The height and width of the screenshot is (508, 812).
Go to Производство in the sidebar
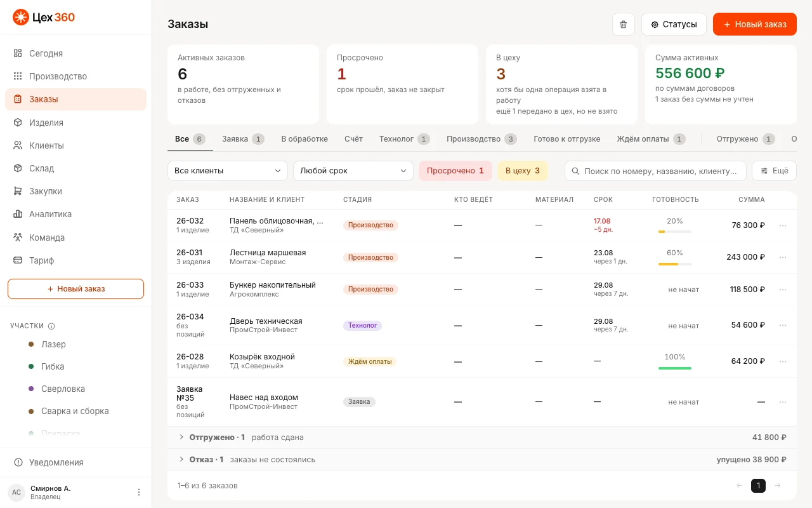point(75,76)
